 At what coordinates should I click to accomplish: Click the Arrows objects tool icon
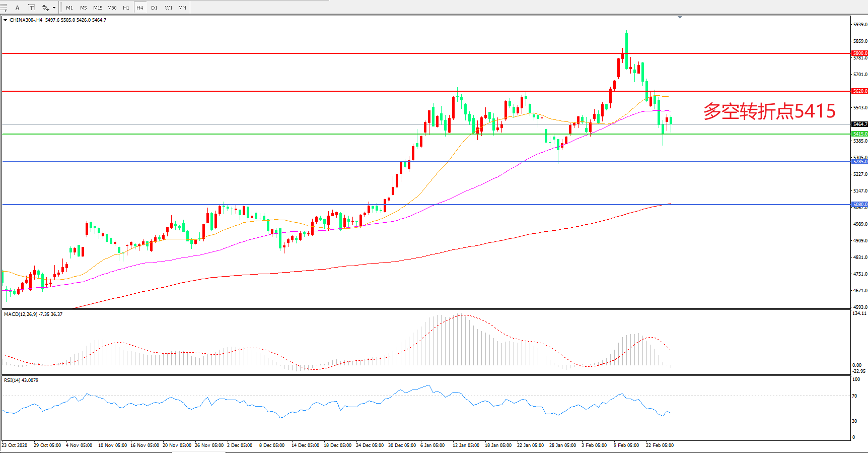tap(45, 8)
